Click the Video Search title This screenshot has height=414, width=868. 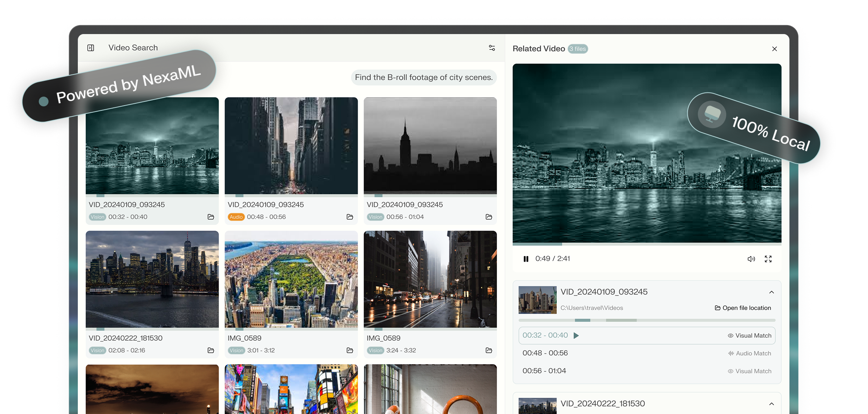[133, 48]
